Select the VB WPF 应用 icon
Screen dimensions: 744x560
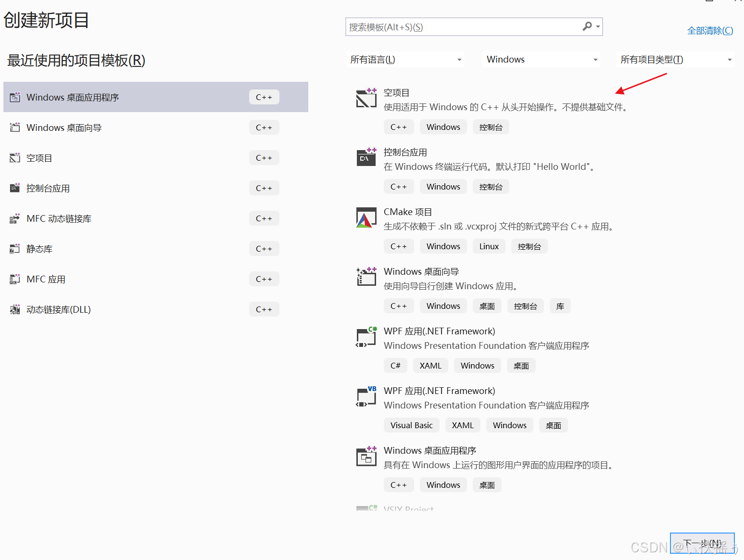tap(366, 396)
